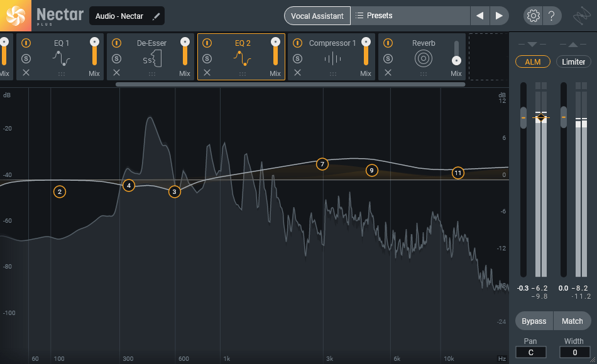
Task: Select the EQ 1 module
Action: (61, 57)
